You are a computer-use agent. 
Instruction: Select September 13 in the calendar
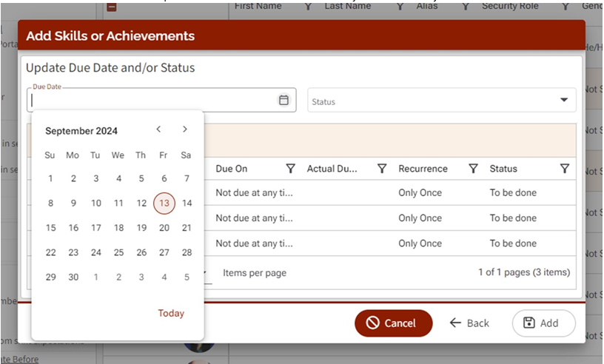(x=164, y=203)
